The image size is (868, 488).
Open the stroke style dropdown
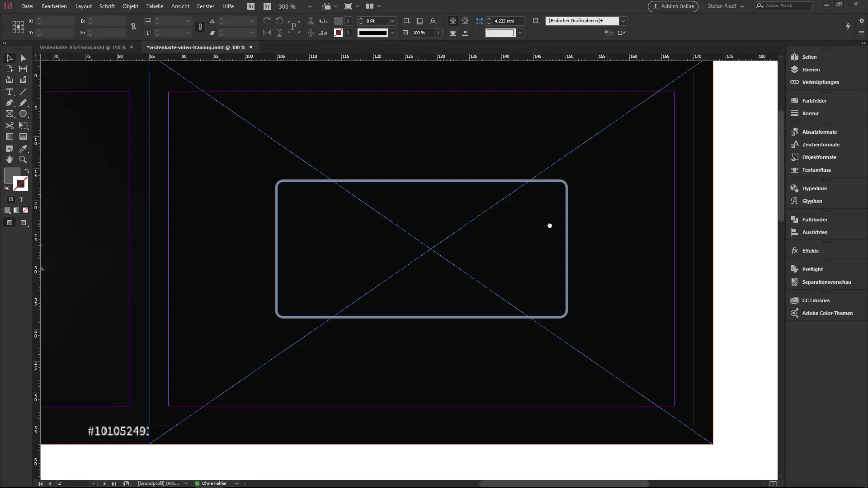[392, 33]
